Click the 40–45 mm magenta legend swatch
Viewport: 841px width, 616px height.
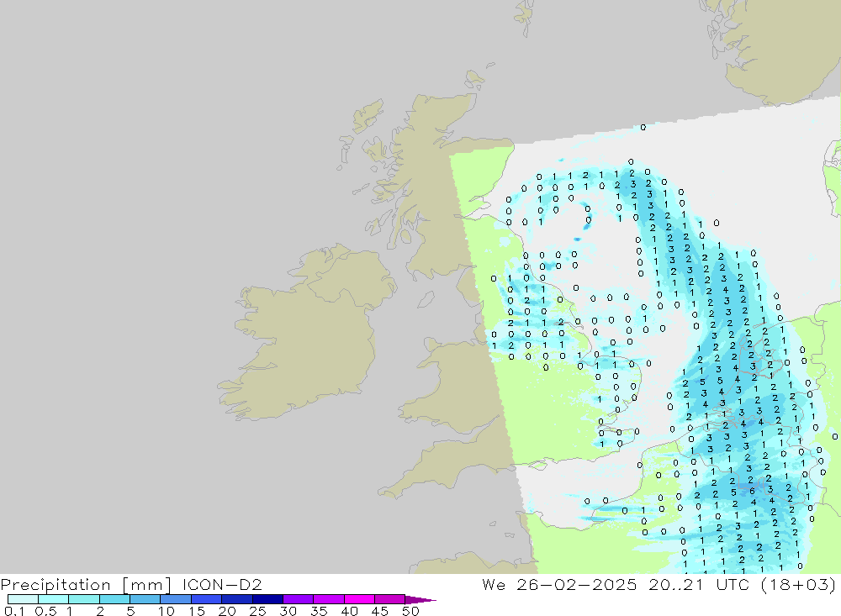tap(359, 599)
